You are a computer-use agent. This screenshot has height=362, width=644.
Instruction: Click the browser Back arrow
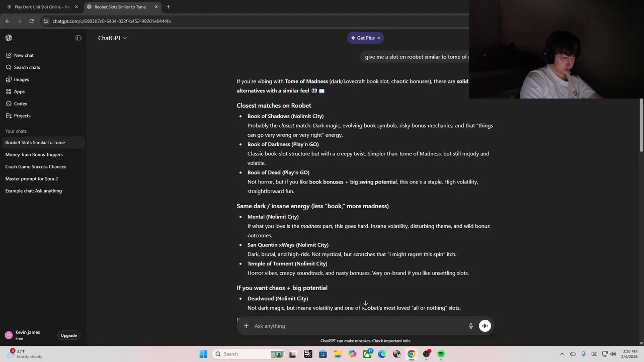coord(8,21)
